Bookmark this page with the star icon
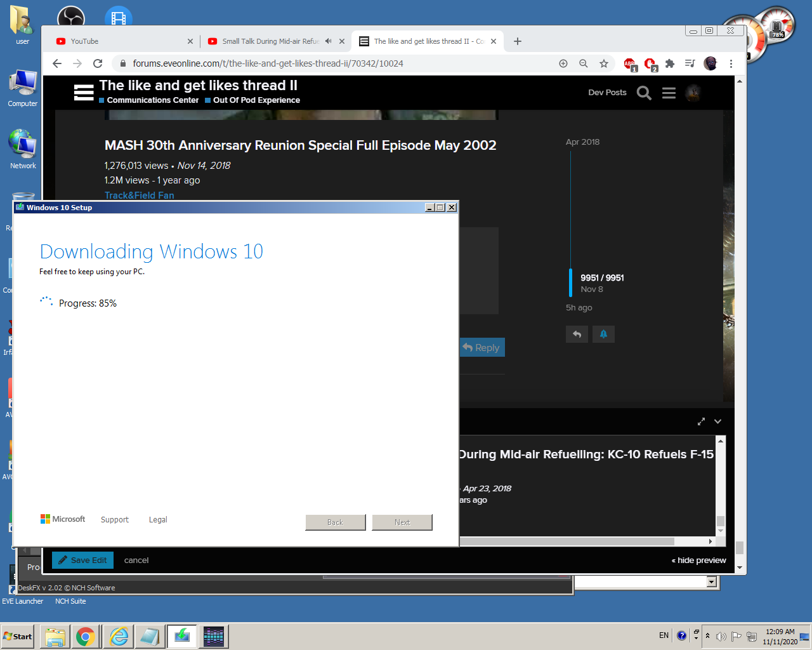812x650 pixels. point(604,63)
